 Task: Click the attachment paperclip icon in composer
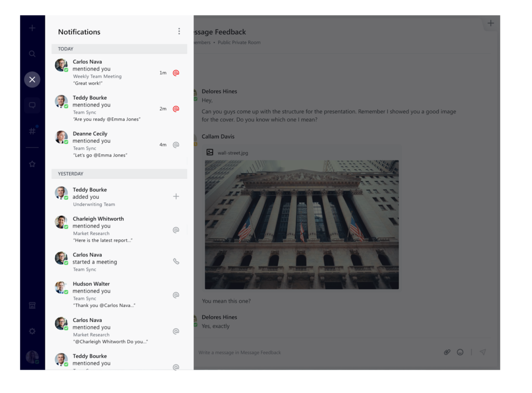[447, 352]
